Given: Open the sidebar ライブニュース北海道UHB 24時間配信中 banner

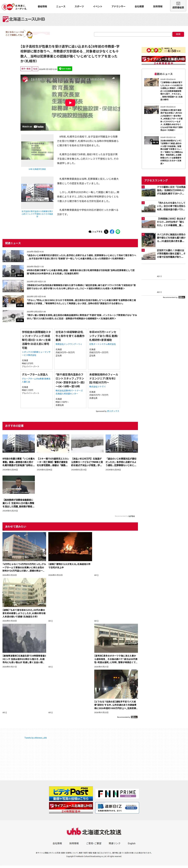Looking at the screenshot, I should pos(163,60).
